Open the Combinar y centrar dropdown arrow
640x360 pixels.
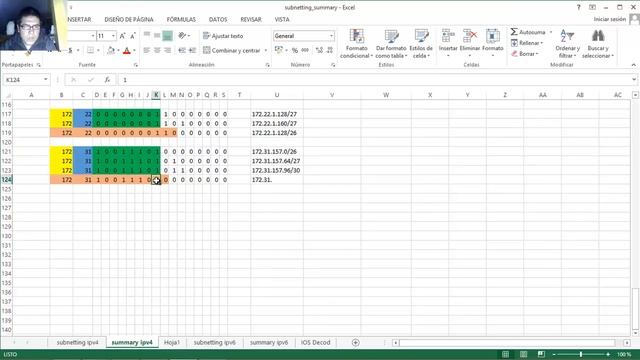(266, 50)
